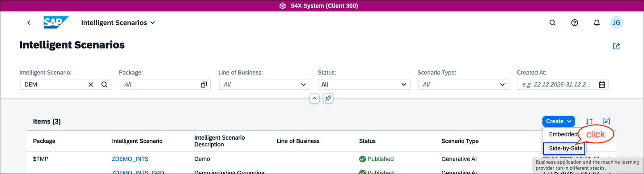The height and width of the screenshot is (174, 644).
Task: Click the S4X System icon in top bar
Action: pos(282,6)
